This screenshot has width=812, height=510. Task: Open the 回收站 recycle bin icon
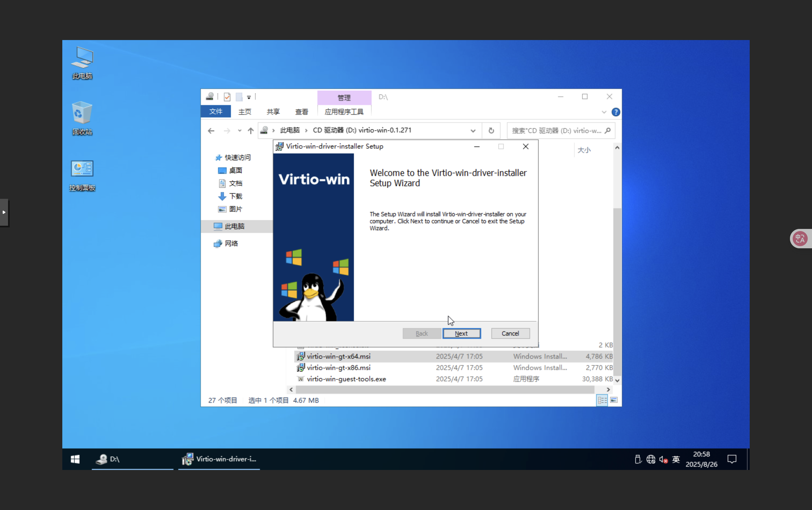[x=82, y=118]
